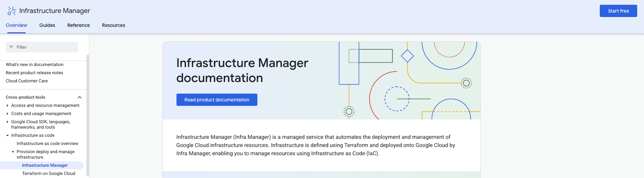Expand Costs and usage management arrow
The image size is (644, 178).
point(7,114)
